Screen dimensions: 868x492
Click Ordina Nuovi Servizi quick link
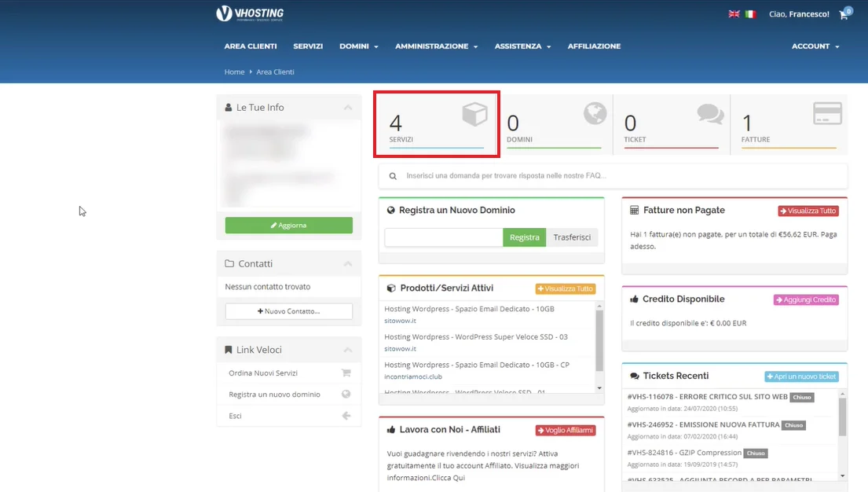[x=263, y=373]
